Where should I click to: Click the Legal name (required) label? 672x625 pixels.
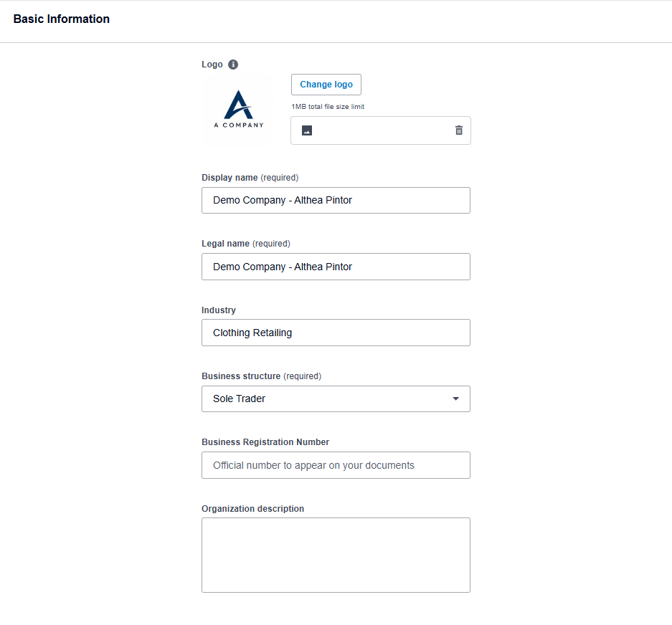[x=246, y=243]
